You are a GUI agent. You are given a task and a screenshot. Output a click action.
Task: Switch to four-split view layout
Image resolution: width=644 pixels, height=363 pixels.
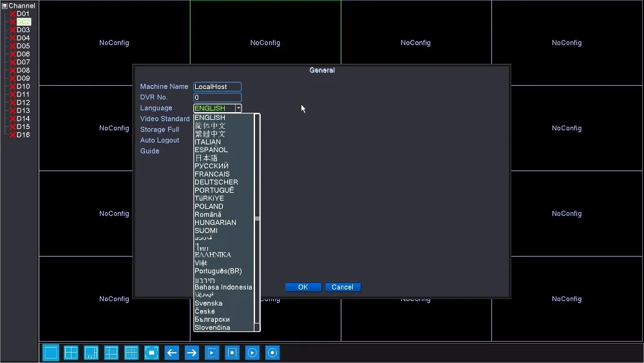click(x=71, y=352)
